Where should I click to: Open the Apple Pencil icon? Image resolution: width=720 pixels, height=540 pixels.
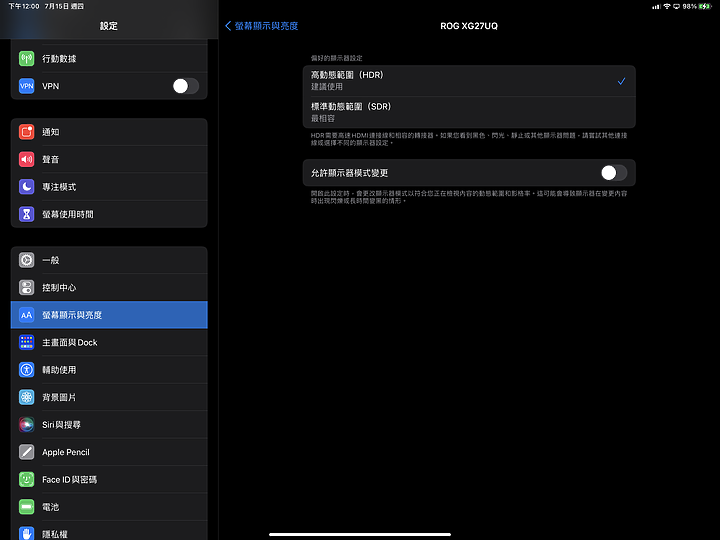[27, 452]
